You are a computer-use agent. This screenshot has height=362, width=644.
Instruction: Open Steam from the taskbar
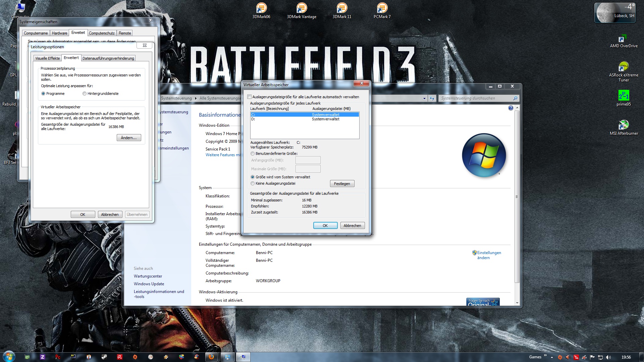point(104,357)
